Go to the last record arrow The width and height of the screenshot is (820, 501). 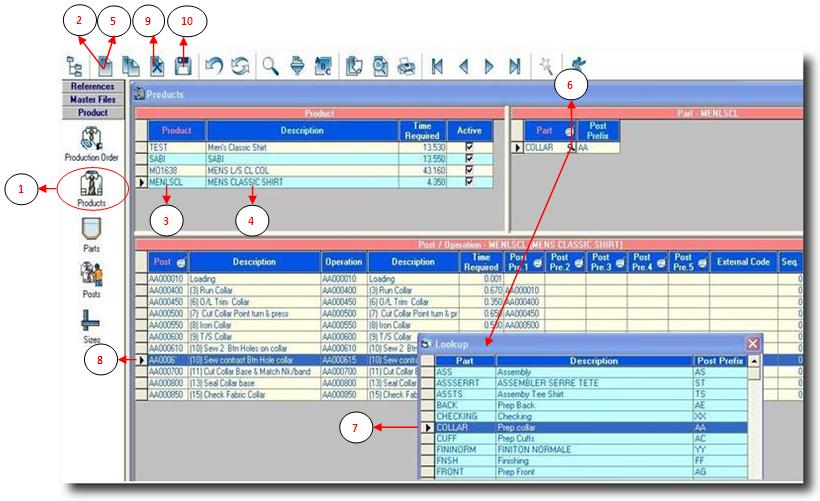tap(515, 66)
